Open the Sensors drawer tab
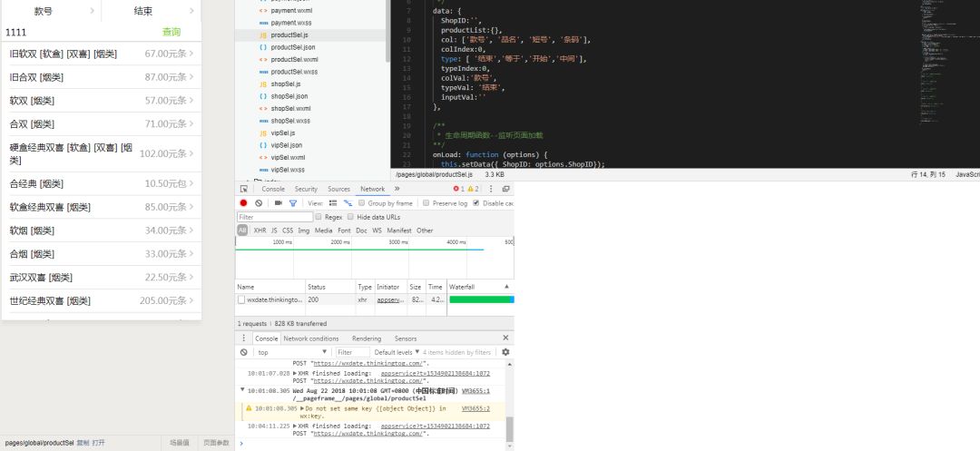Screen dimensions: 980x451 (406, 338)
